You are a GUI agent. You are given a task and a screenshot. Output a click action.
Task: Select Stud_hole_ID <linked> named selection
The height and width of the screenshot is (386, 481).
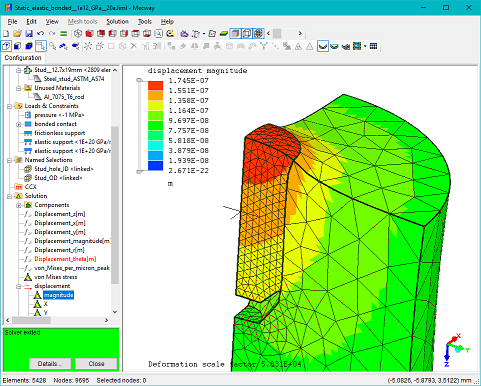[64, 169]
